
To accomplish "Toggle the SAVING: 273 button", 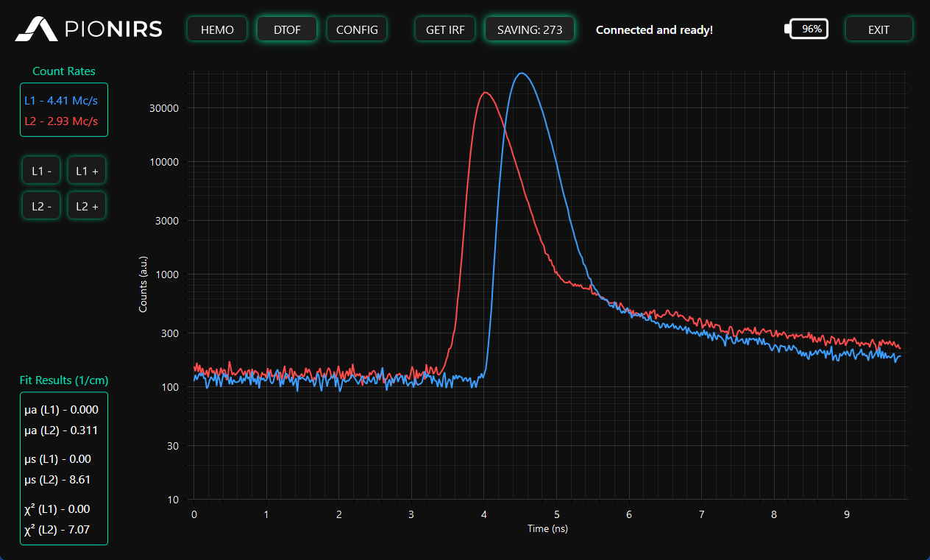I will point(530,29).
